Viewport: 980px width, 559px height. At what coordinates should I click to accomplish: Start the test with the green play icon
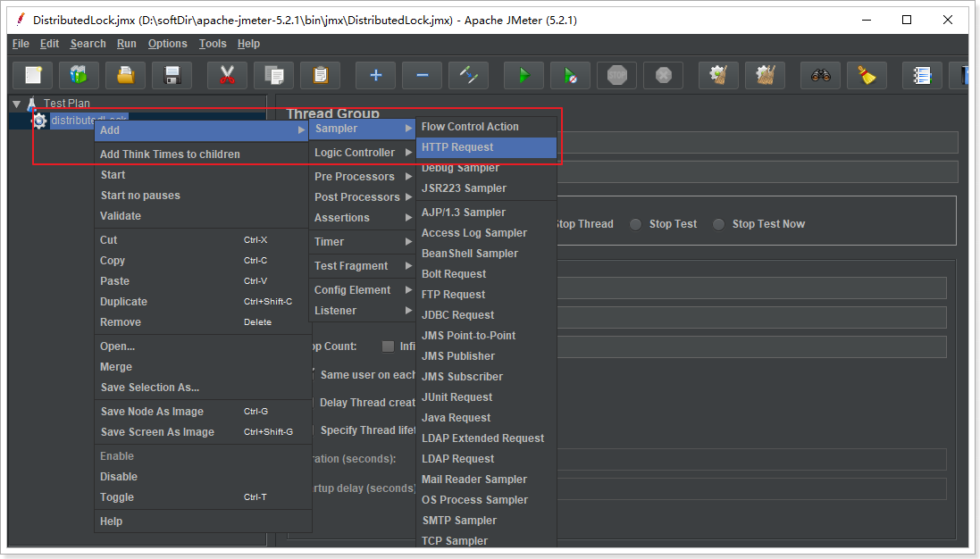[524, 76]
